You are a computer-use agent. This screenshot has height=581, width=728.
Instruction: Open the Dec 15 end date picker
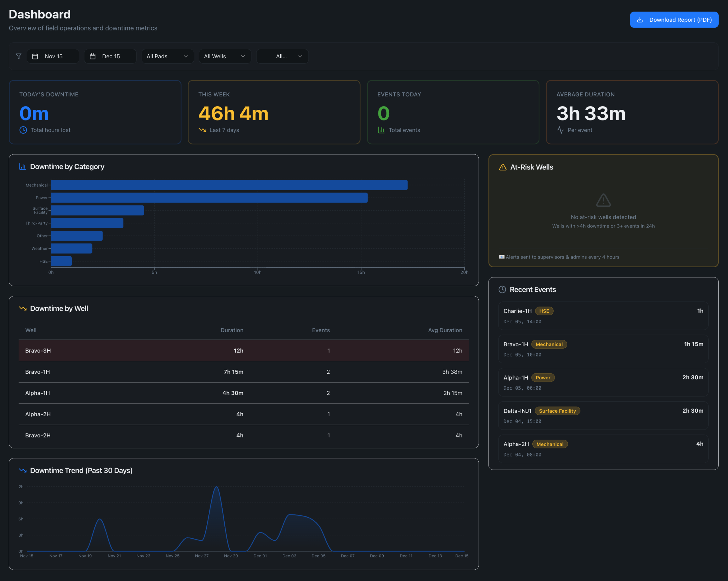coord(110,56)
